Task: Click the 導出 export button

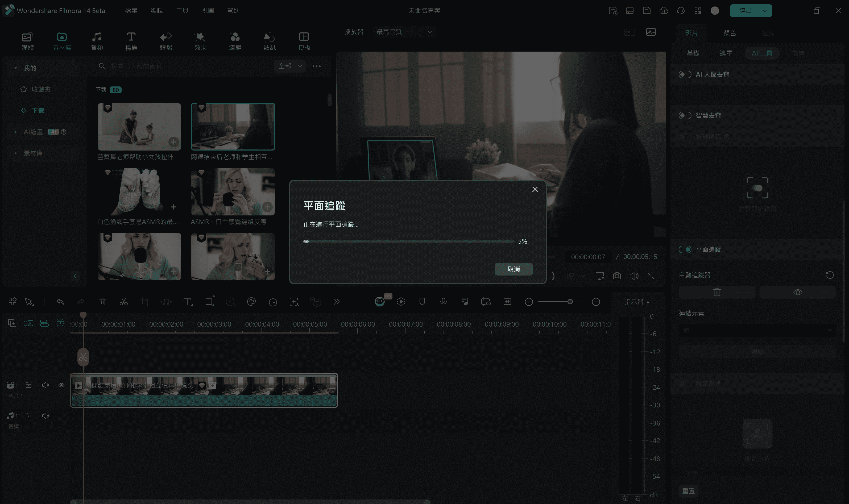Action: 746,11
